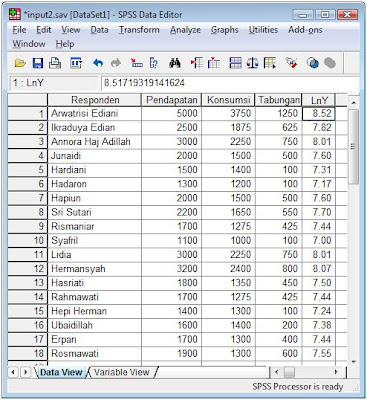Click the vertical scrollbar down arrow
This screenshot has height=400, width=367.
(x=353, y=361)
